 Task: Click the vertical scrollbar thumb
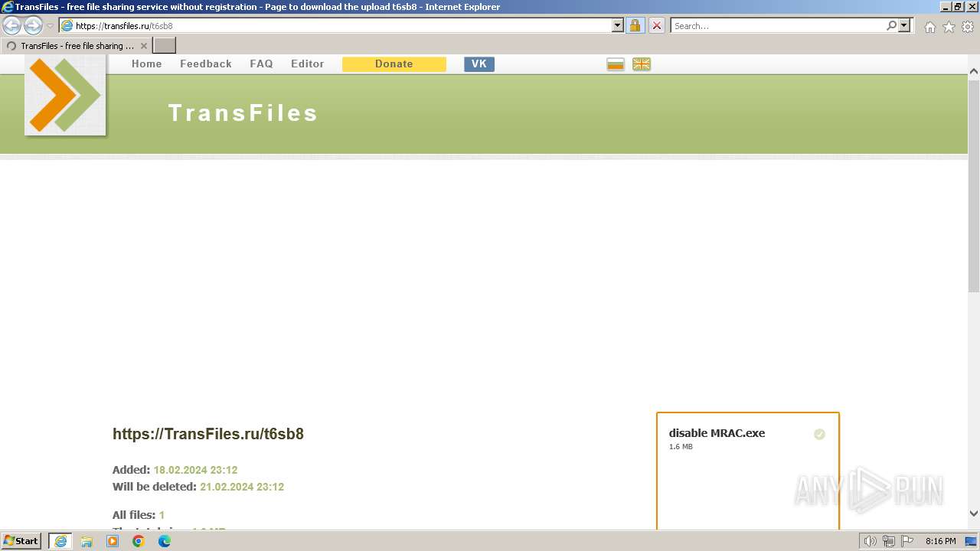click(974, 186)
